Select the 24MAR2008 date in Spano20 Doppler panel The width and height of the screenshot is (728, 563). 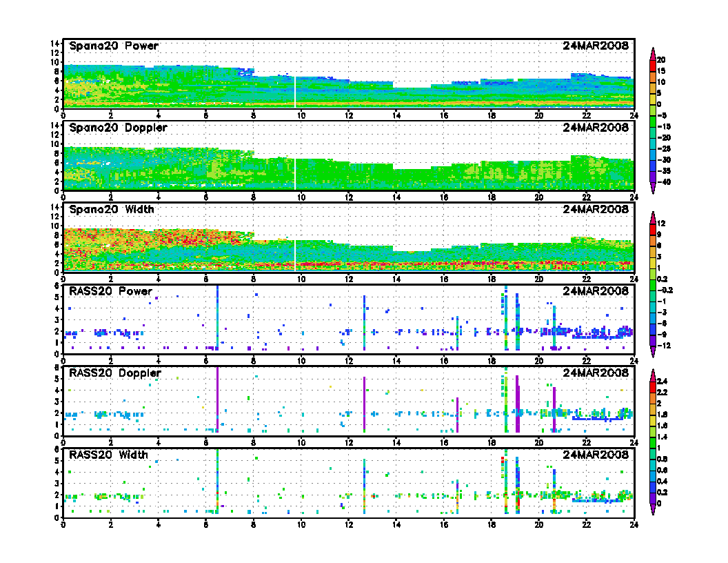tap(596, 128)
